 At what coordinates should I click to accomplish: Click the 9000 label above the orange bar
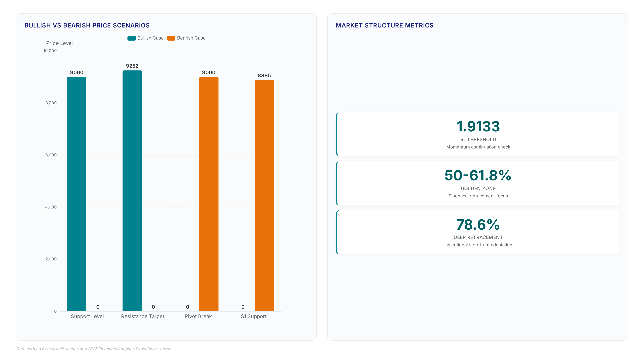coord(209,72)
